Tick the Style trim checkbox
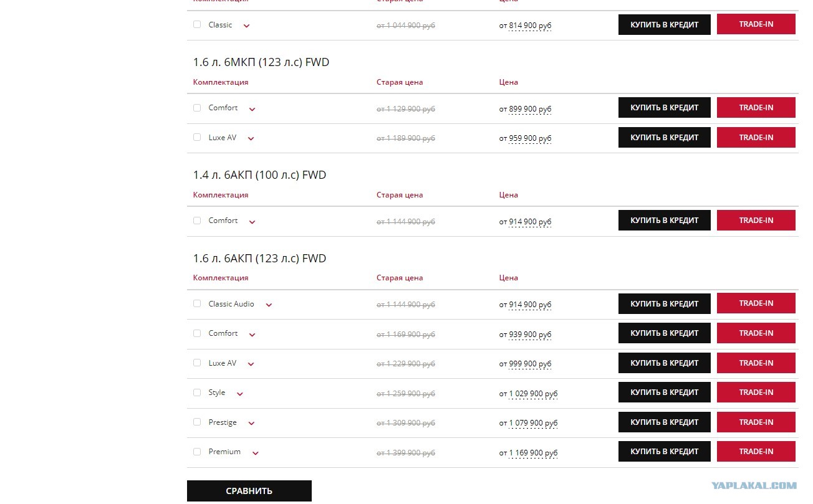 pos(197,392)
